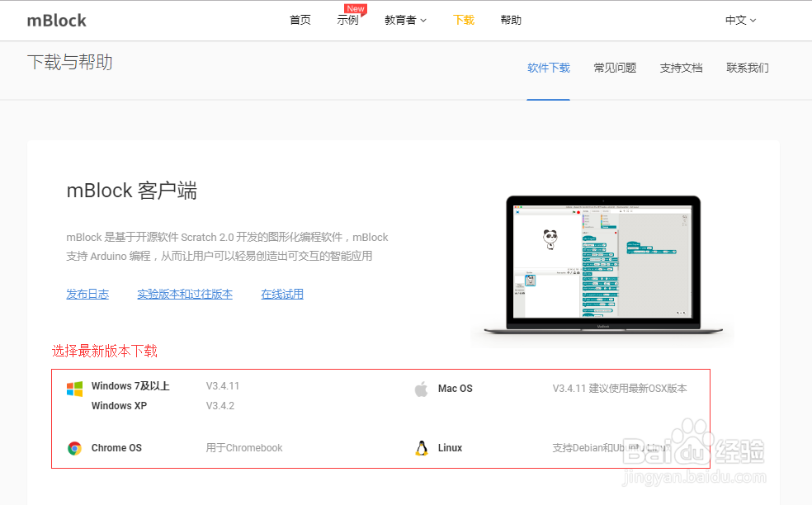Viewport: 812px width, 505px height.
Task: Open the 示例 navigation item
Action: (347, 20)
